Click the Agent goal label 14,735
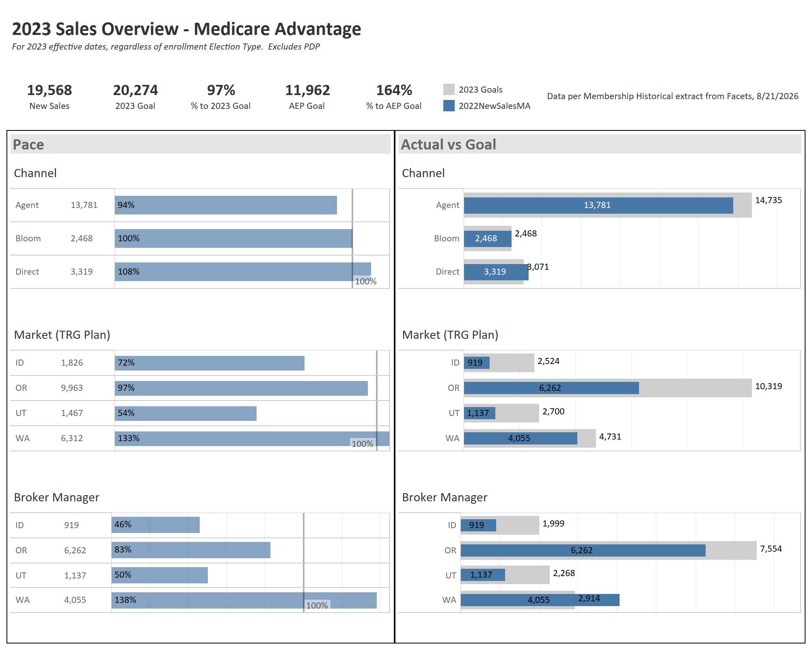The image size is (812, 650). [x=769, y=200]
